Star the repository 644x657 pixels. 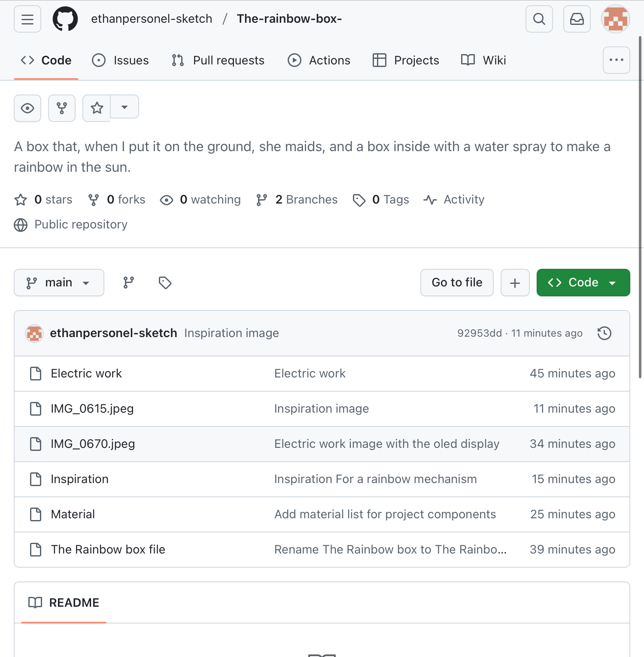click(x=97, y=108)
